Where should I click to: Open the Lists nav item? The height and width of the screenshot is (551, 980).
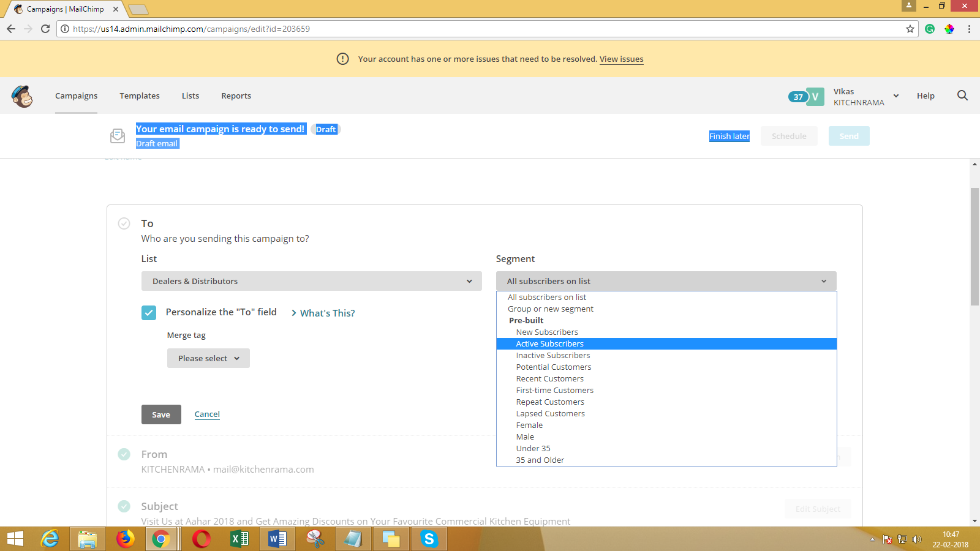pyautogui.click(x=190, y=96)
